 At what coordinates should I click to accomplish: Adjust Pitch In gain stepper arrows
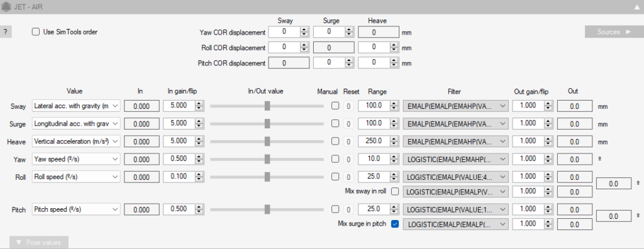[199, 209]
